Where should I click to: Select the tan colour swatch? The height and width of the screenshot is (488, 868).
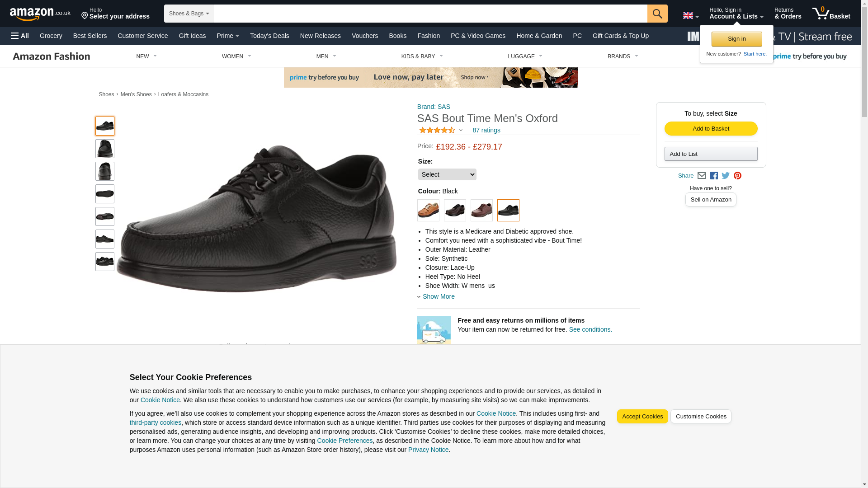point(428,211)
